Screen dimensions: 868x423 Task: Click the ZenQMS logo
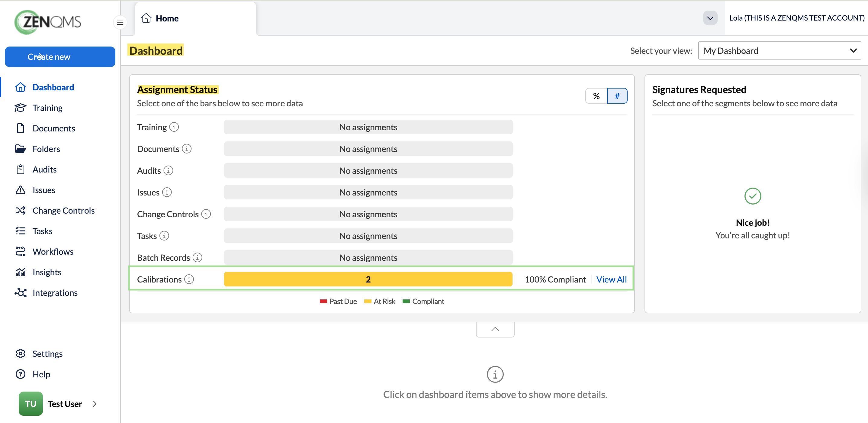coord(48,22)
